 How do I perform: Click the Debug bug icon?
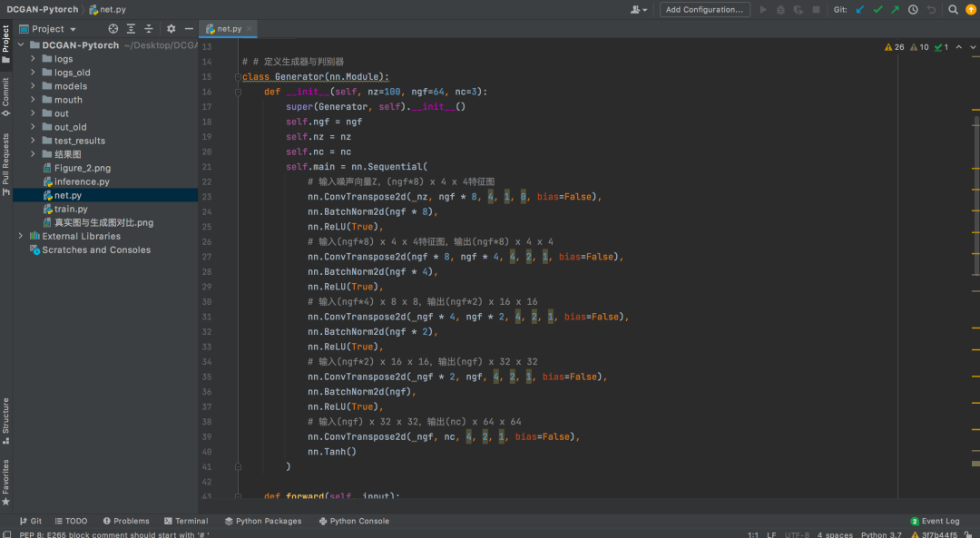pyautogui.click(x=780, y=9)
